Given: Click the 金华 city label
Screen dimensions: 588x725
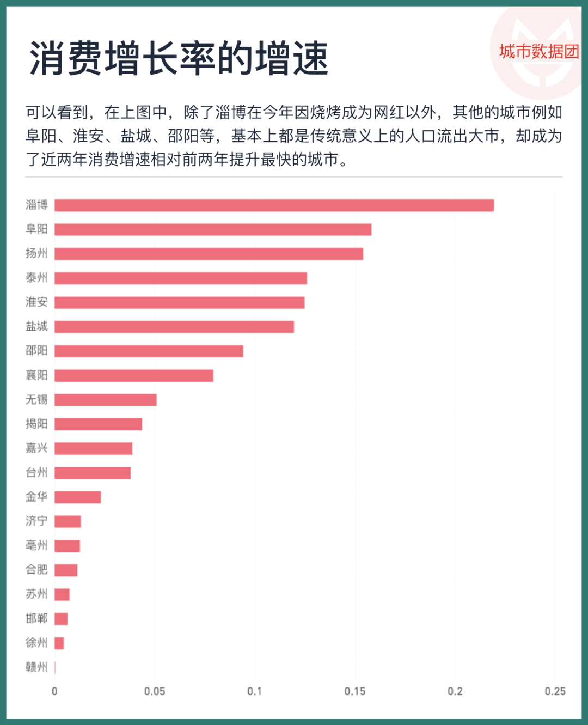Looking at the screenshot, I should pos(36,497).
